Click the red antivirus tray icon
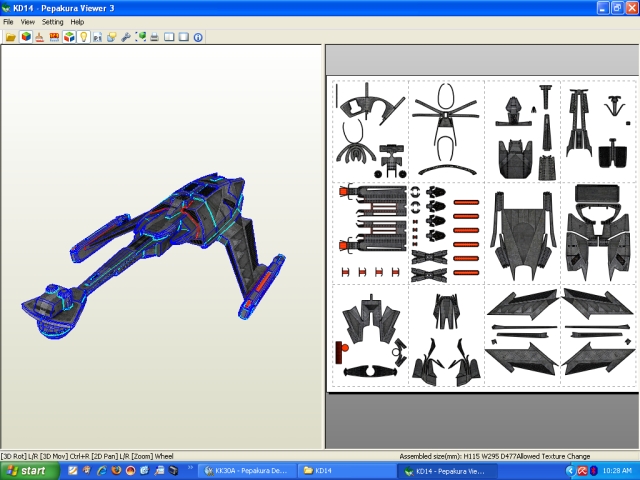The height and width of the screenshot is (480, 640). point(582,471)
